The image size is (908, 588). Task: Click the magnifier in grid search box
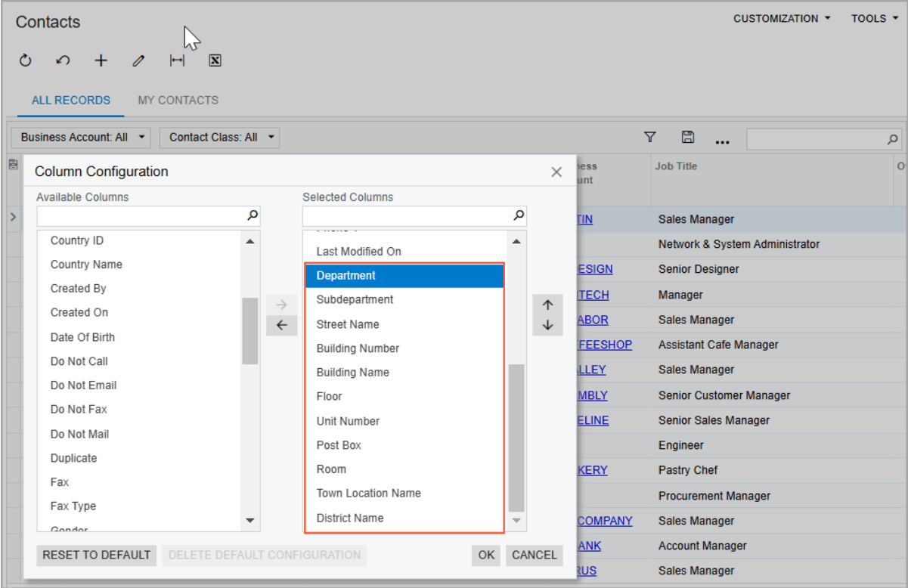893,139
